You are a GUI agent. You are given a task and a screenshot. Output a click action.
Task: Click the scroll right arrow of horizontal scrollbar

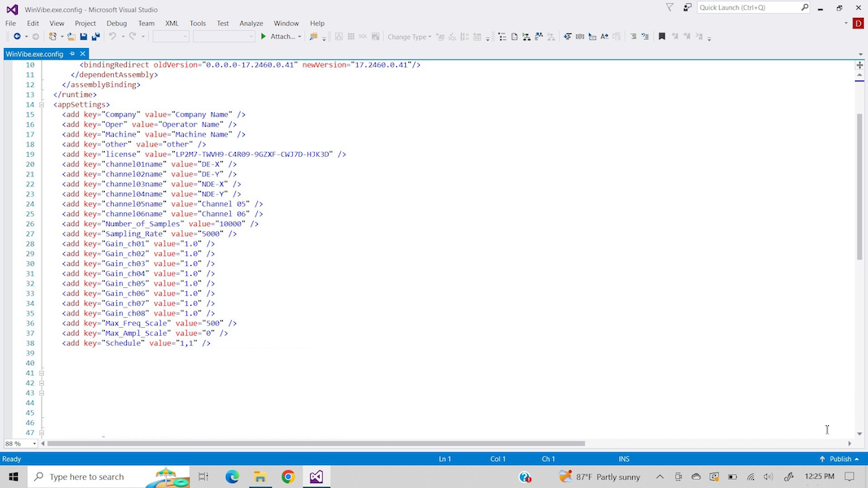click(x=850, y=444)
